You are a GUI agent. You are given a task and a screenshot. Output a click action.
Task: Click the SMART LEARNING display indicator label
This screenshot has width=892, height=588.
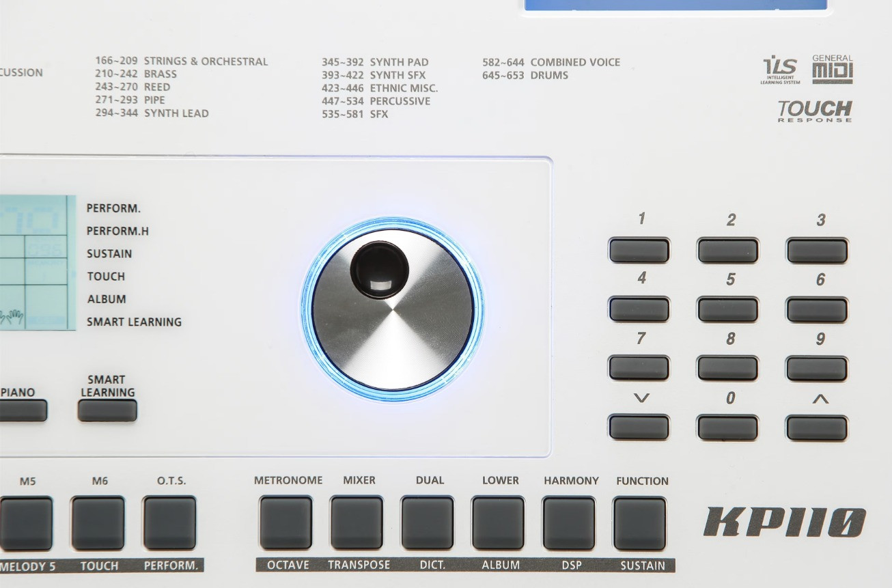(134, 322)
